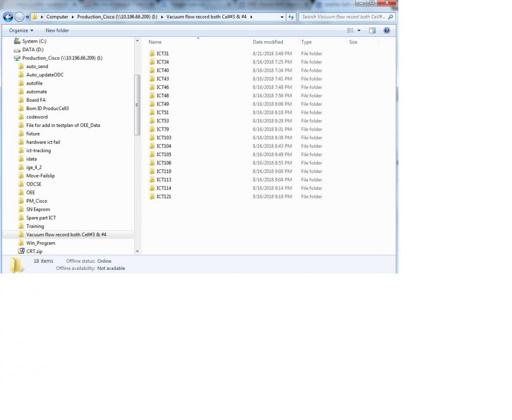Click the Board FA folder icon
The height and width of the screenshot is (420, 512).
[21, 100]
